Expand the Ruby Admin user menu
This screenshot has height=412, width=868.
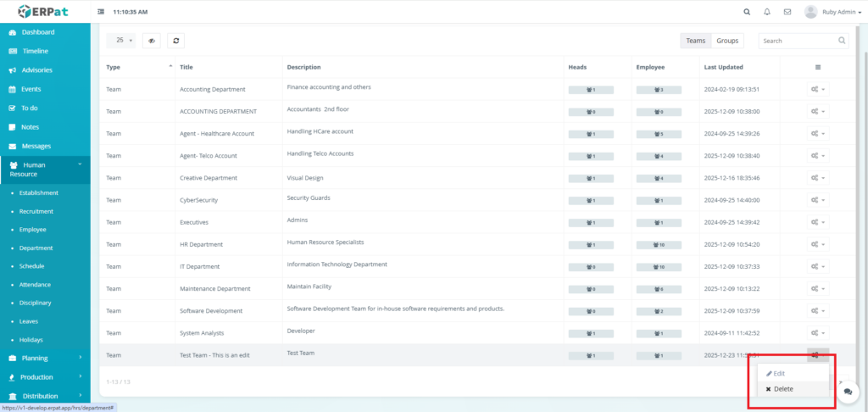tap(835, 12)
